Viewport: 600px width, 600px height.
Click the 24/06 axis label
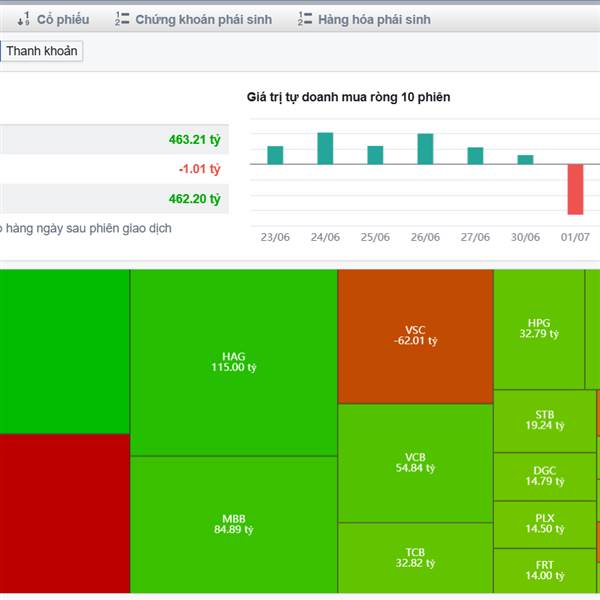(325, 237)
